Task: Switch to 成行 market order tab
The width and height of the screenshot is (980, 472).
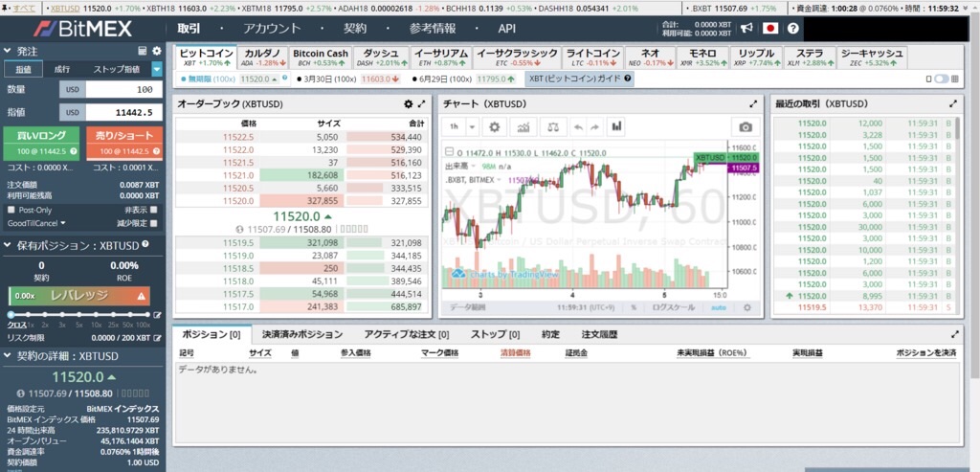Action: [62, 69]
